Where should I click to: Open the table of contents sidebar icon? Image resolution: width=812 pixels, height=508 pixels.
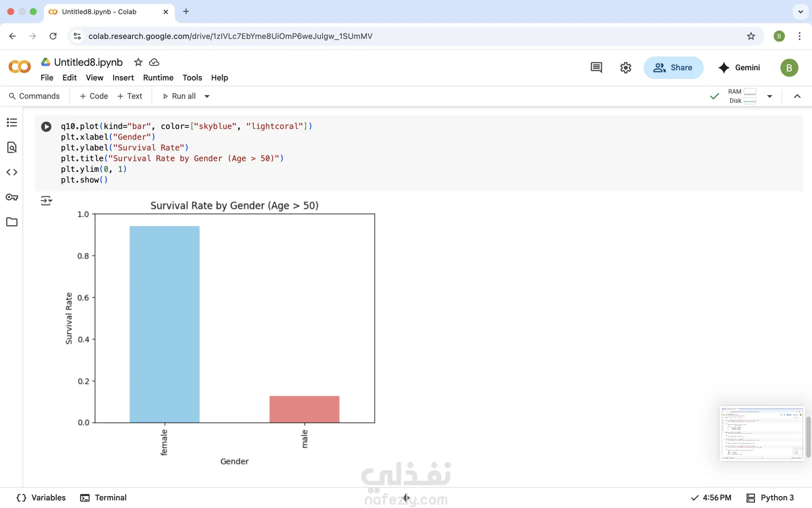[12, 123]
